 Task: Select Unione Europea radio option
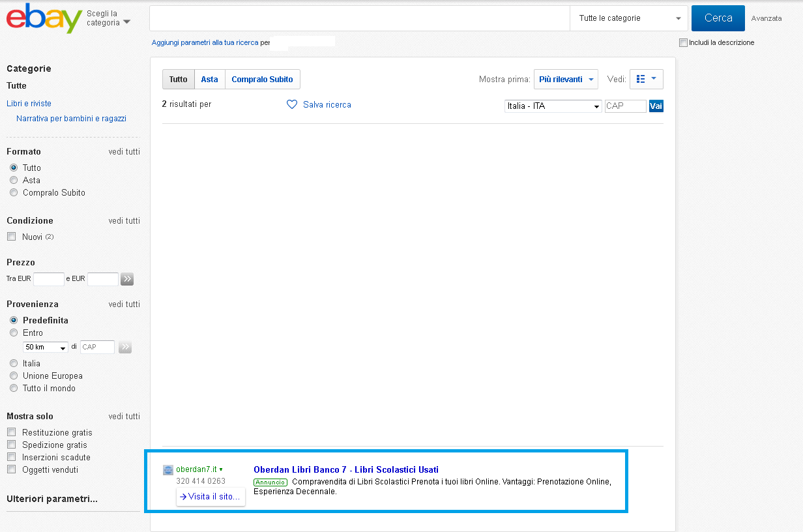[x=14, y=376]
